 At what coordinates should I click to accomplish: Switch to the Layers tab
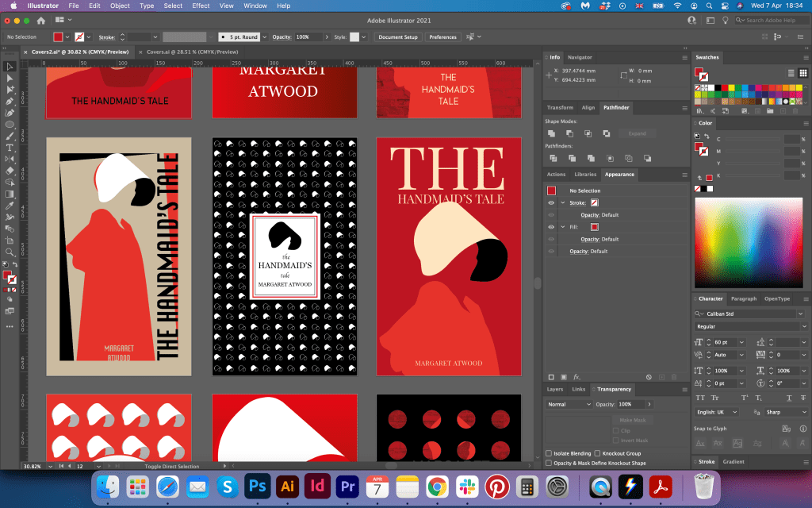pyautogui.click(x=555, y=389)
